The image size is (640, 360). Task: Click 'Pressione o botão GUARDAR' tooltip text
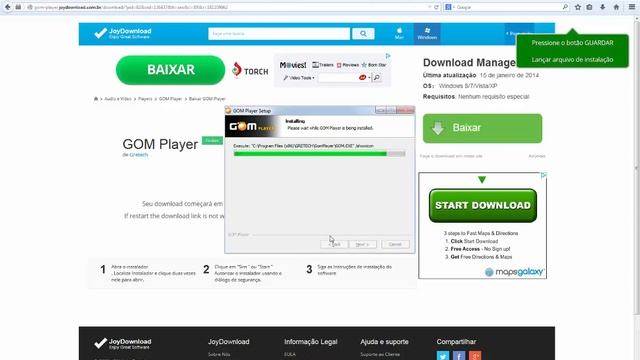click(572, 43)
